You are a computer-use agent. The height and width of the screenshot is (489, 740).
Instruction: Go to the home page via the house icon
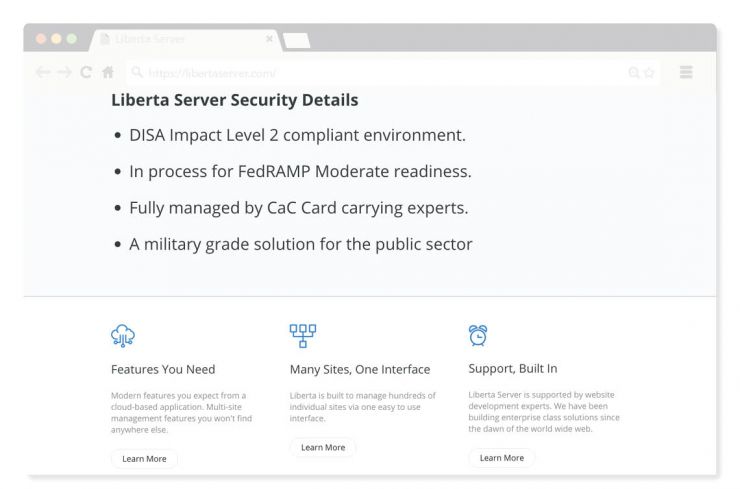point(108,72)
